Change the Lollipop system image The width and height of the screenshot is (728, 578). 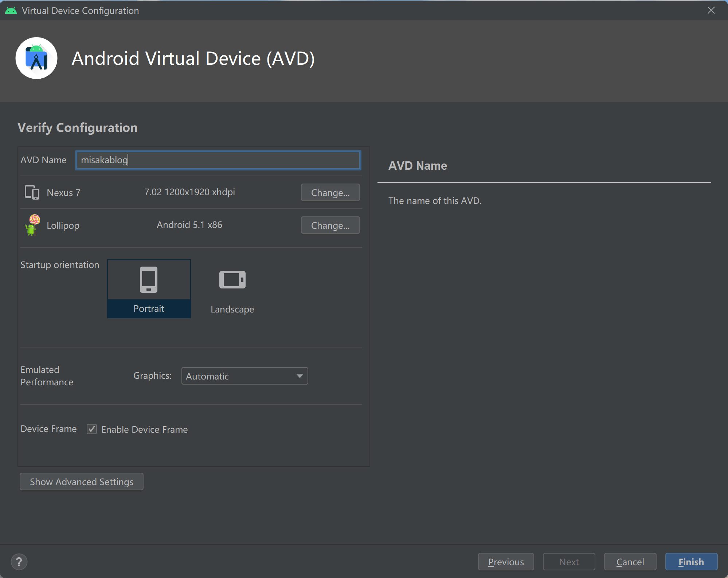[x=330, y=225]
